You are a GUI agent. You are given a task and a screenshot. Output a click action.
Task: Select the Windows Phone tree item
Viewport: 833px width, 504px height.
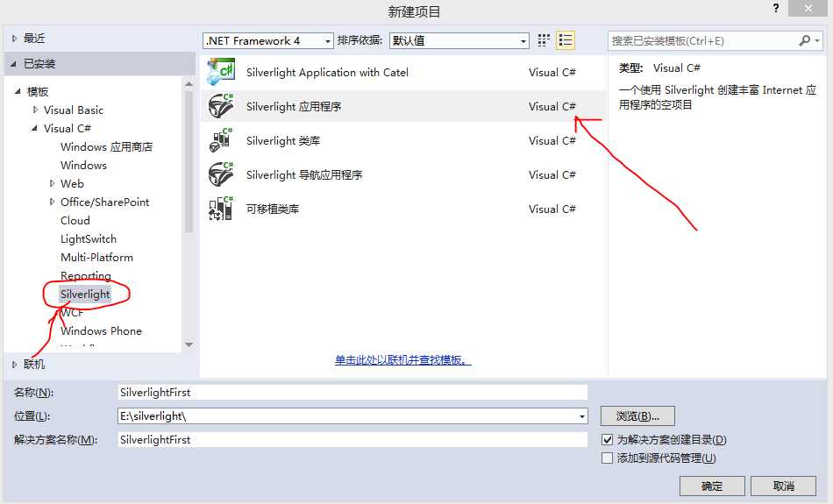click(101, 330)
